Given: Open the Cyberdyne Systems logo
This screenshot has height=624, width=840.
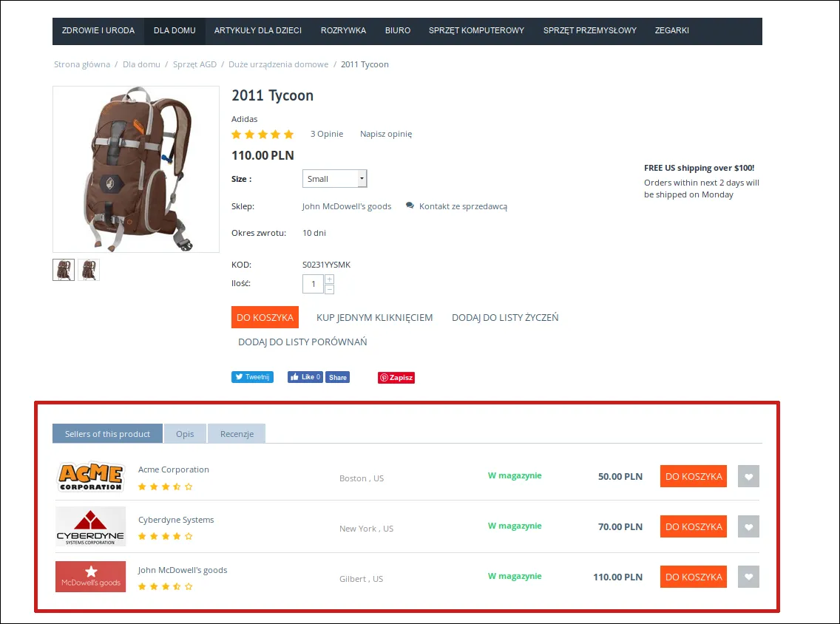Looking at the screenshot, I should click(x=90, y=526).
